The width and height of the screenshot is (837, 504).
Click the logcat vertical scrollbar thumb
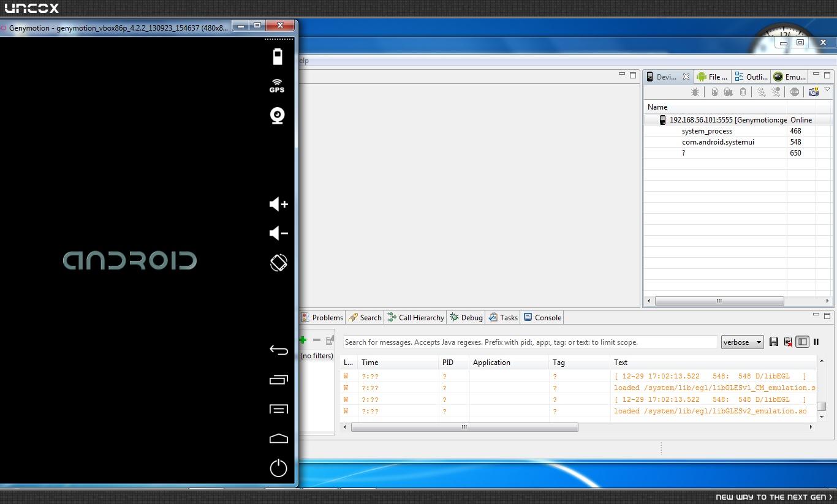coord(822,407)
